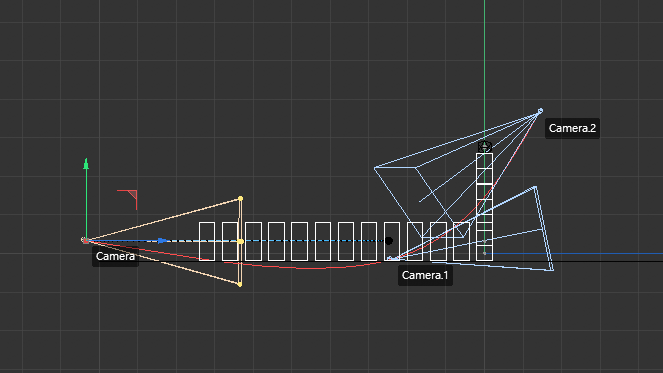Grab the blue Z-axis arrow handle

162,241
